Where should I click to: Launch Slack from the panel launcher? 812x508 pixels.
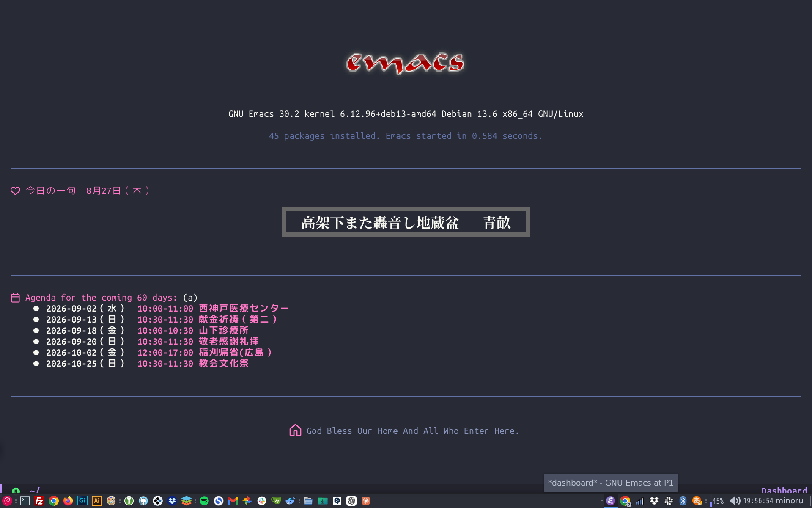(262, 501)
